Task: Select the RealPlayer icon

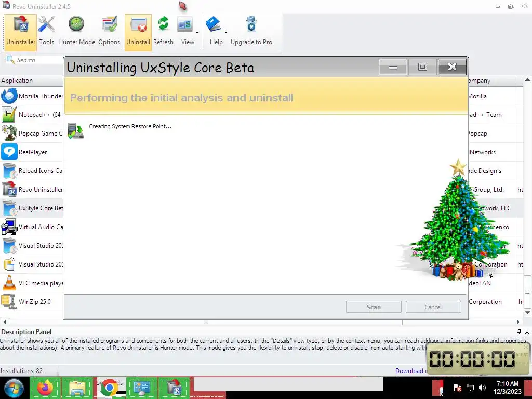Action: 9,152
